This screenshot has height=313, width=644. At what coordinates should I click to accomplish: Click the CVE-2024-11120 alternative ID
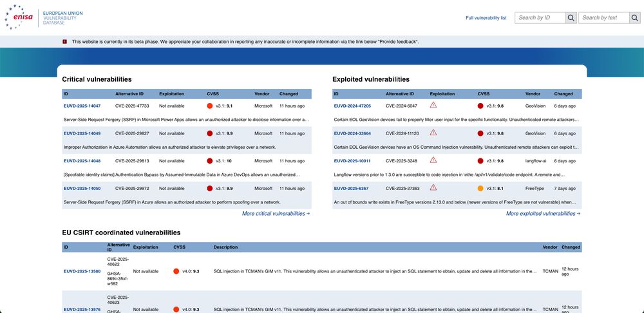point(402,133)
